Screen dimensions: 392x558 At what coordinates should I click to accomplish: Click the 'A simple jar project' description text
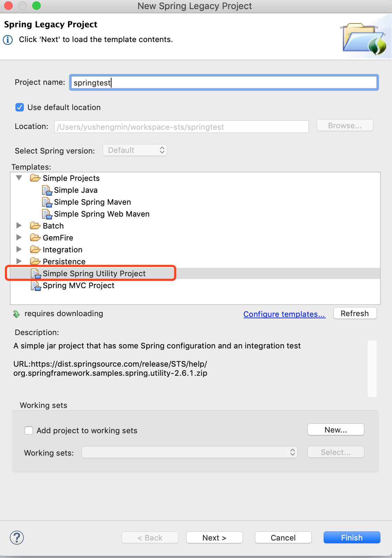coord(157,346)
